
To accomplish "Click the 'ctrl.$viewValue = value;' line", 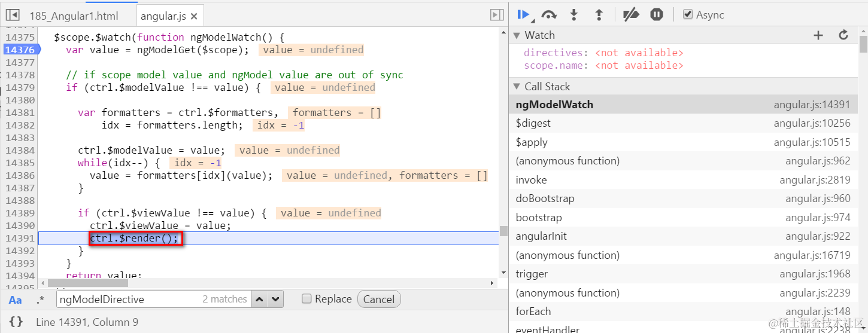I will click(160, 225).
